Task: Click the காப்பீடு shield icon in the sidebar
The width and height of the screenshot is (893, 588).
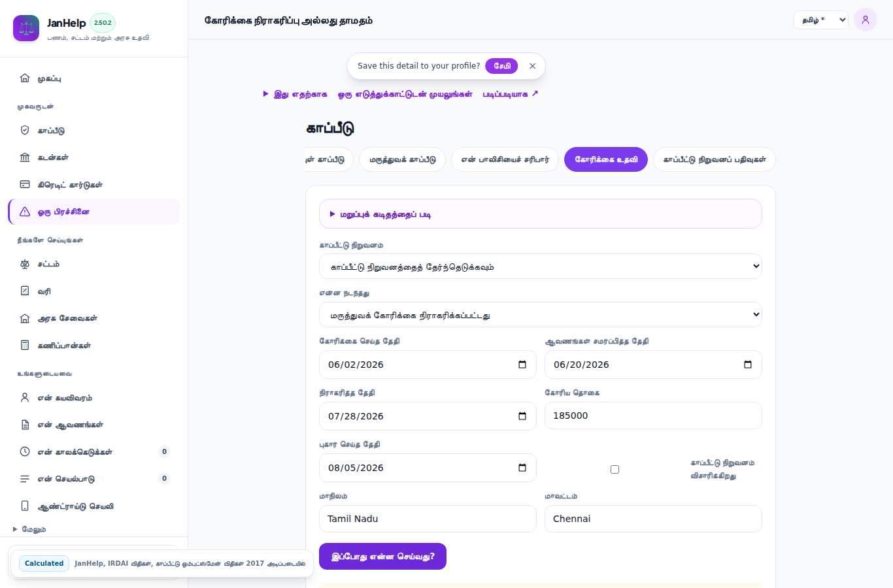Action: pyautogui.click(x=25, y=130)
